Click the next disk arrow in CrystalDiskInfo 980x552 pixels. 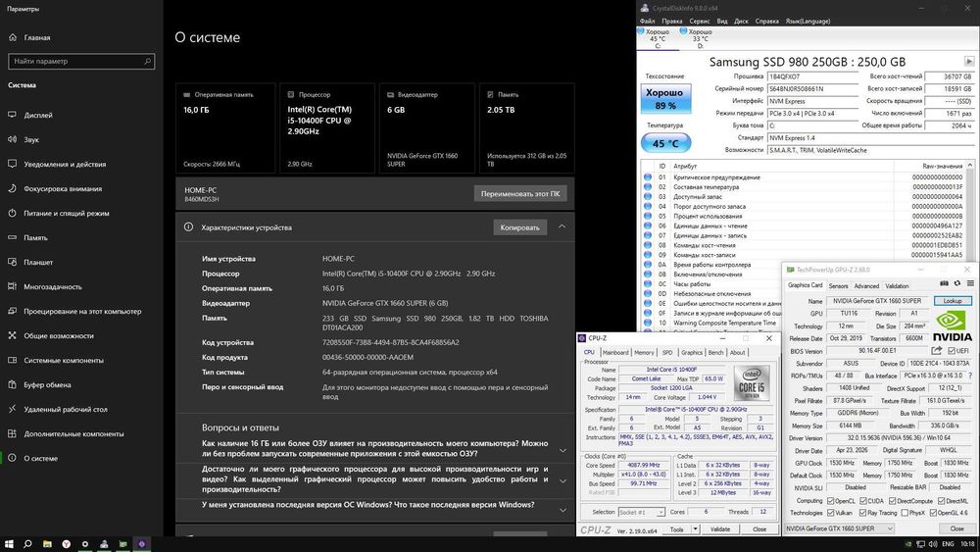(x=969, y=61)
